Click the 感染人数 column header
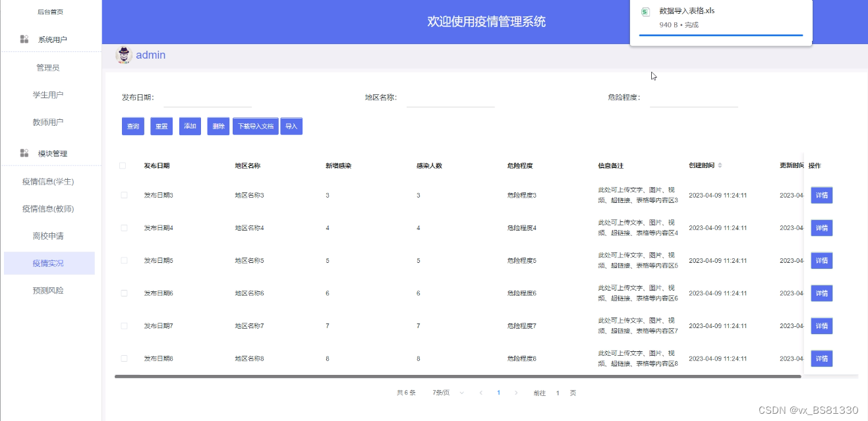The image size is (868, 421). tap(429, 165)
